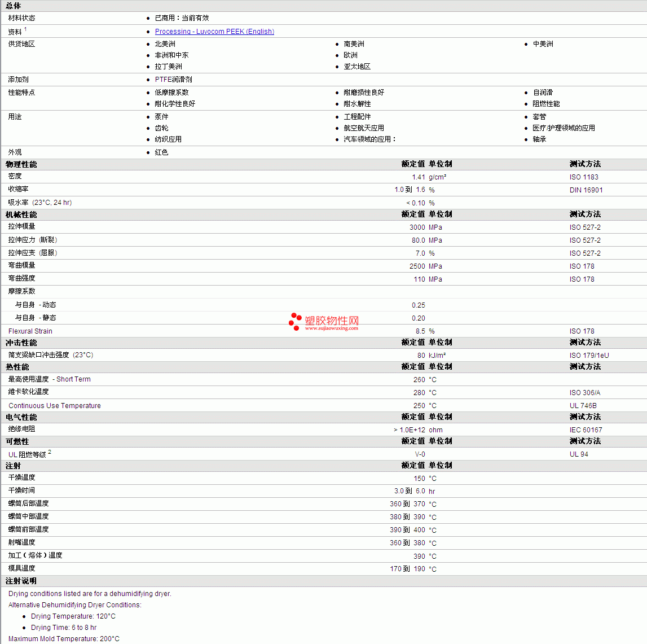Select the 绝缘电阻 value > 1.0E+12
Viewport: 647px width, 644px height.
point(410,430)
